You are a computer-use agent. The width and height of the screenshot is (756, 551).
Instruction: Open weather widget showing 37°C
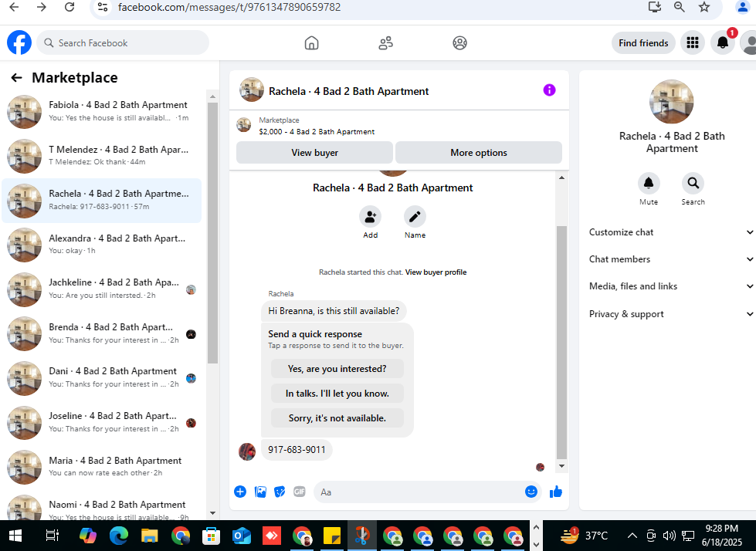584,536
